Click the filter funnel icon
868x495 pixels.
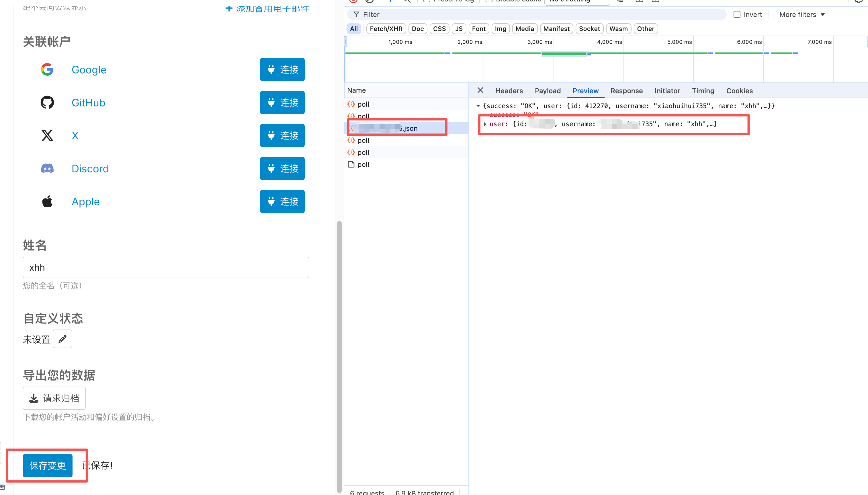pyautogui.click(x=356, y=14)
